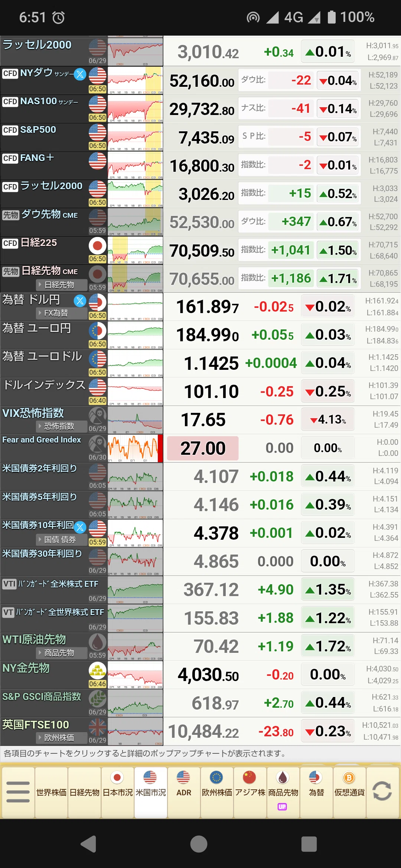Viewport: 401px width, 868px height.
Task: Tap the Android back button
Action: [x=89, y=845]
